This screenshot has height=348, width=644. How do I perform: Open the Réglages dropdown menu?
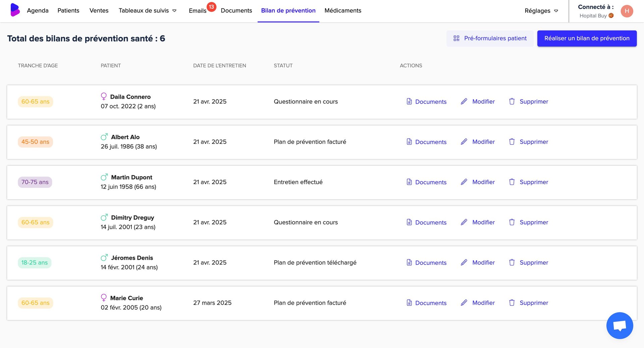(541, 11)
